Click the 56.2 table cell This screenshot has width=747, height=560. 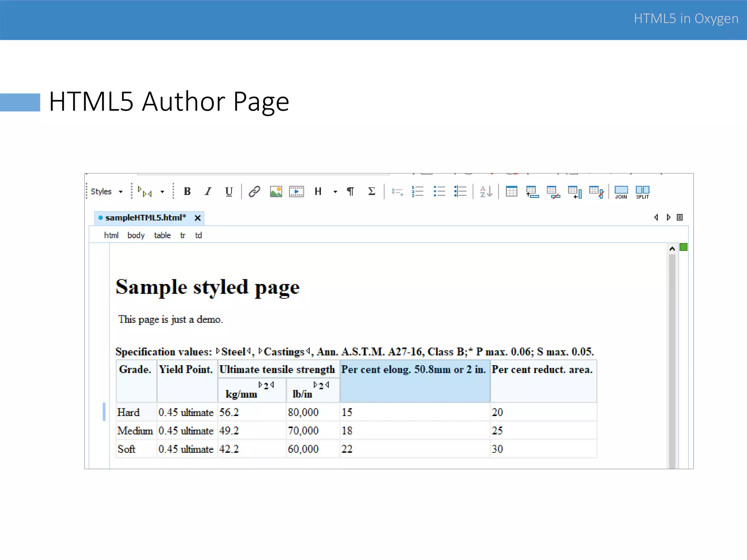[252, 412]
